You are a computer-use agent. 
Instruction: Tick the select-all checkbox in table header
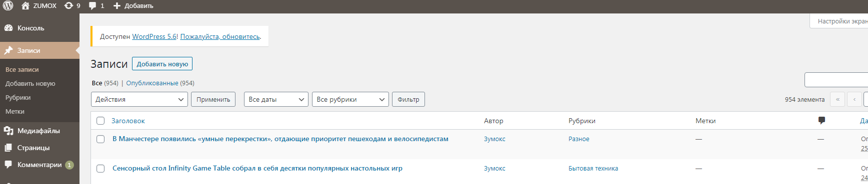tap(100, 121)
